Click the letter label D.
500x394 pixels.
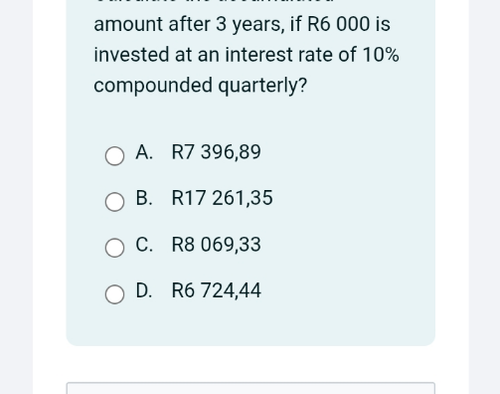144,290
